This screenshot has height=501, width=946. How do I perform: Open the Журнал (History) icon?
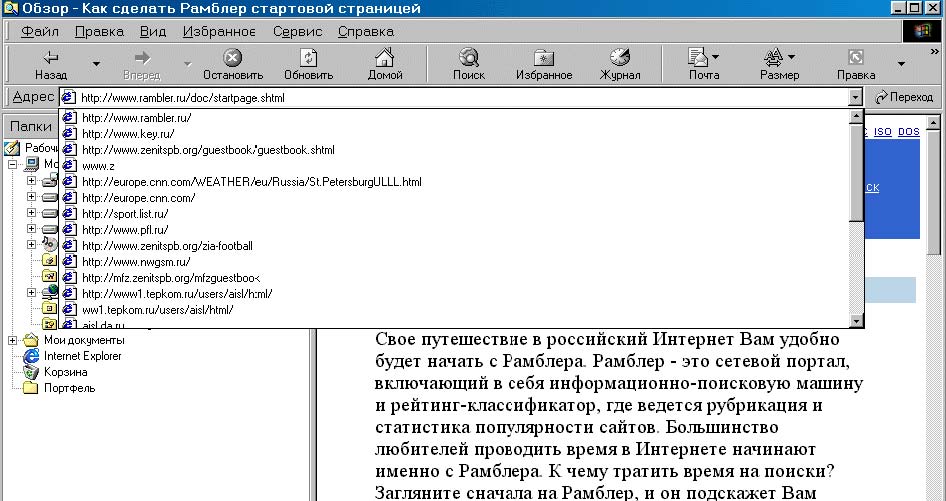pyautogui.click(x=620, y=57)
